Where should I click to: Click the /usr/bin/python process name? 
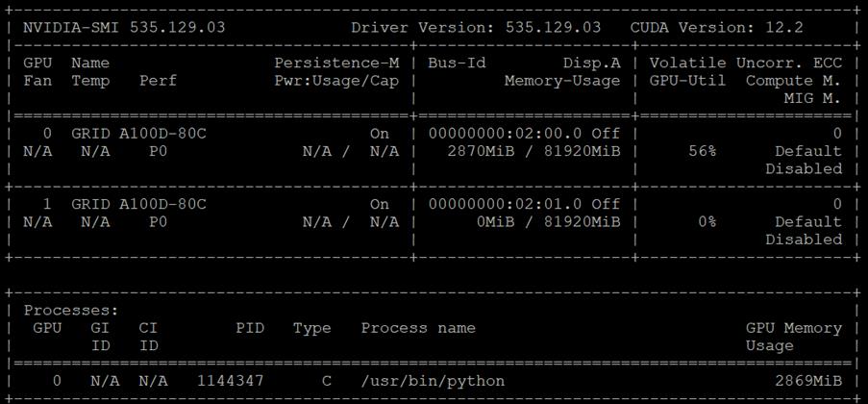click(x=433, y=381)
